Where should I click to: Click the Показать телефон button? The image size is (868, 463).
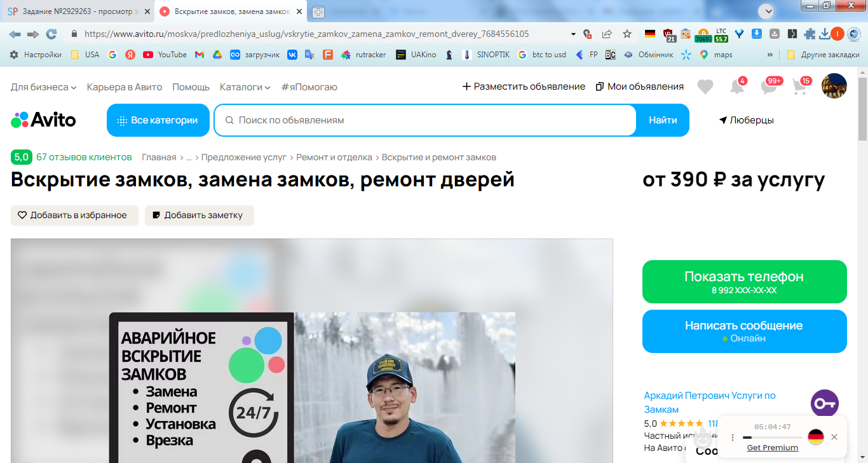click(744, 282)
